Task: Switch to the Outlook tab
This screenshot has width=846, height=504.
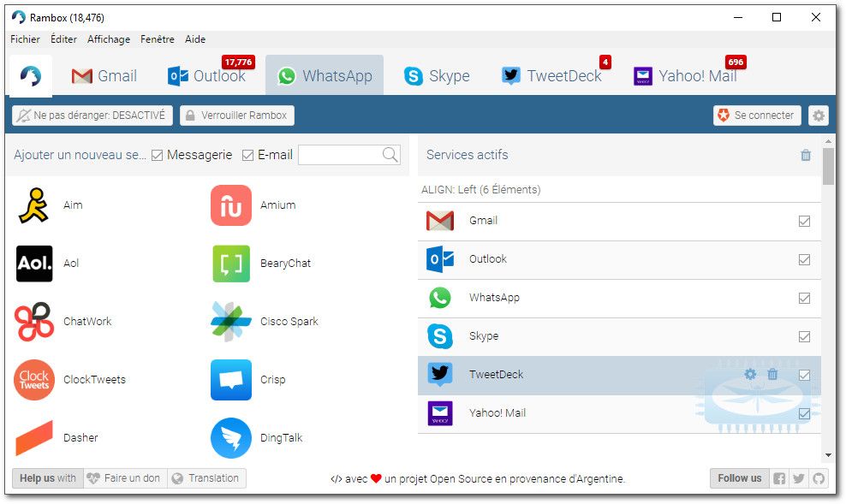Action: (206, 76)
